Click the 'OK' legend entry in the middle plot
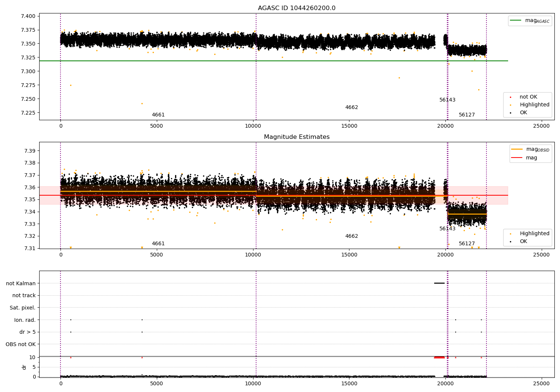The height and width of the screenshot is (392, 560). click(523, 242)
